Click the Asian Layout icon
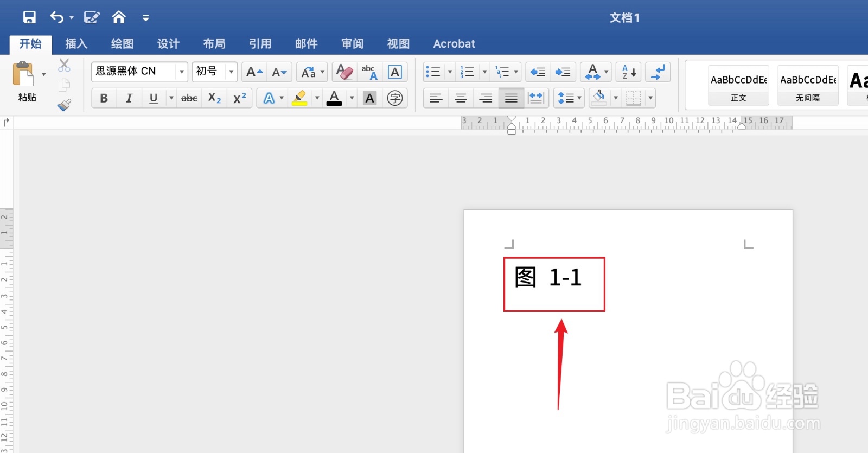Screen dimensions: 868x453 pos(592,72)
